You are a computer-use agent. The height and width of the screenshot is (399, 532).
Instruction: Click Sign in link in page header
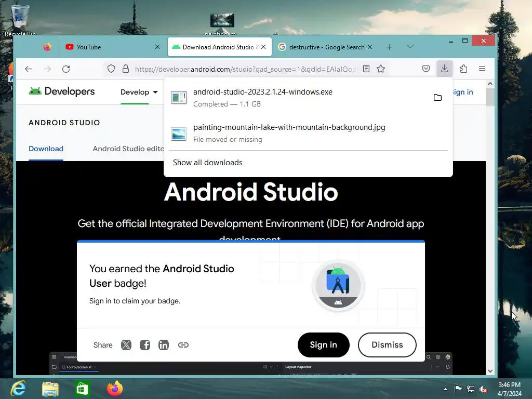click(x=462, y=92)
